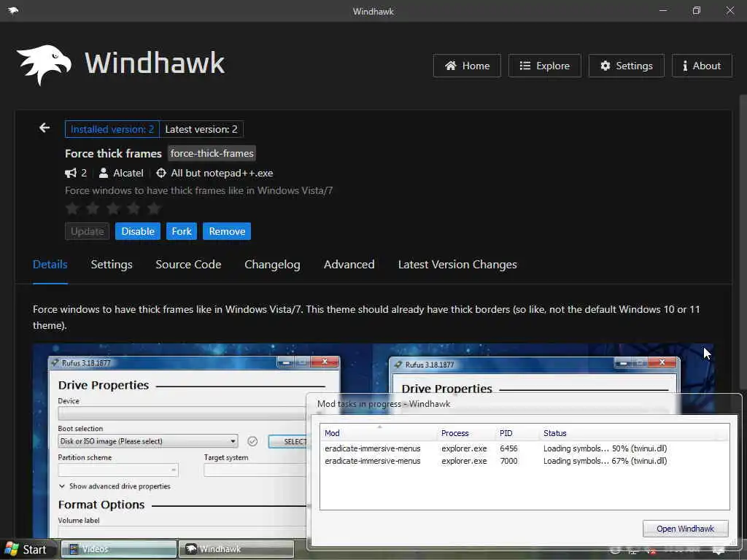The image size is (747, 560).
Task: Click the All but notepad++.exe target text
Action: click(222, 173)
